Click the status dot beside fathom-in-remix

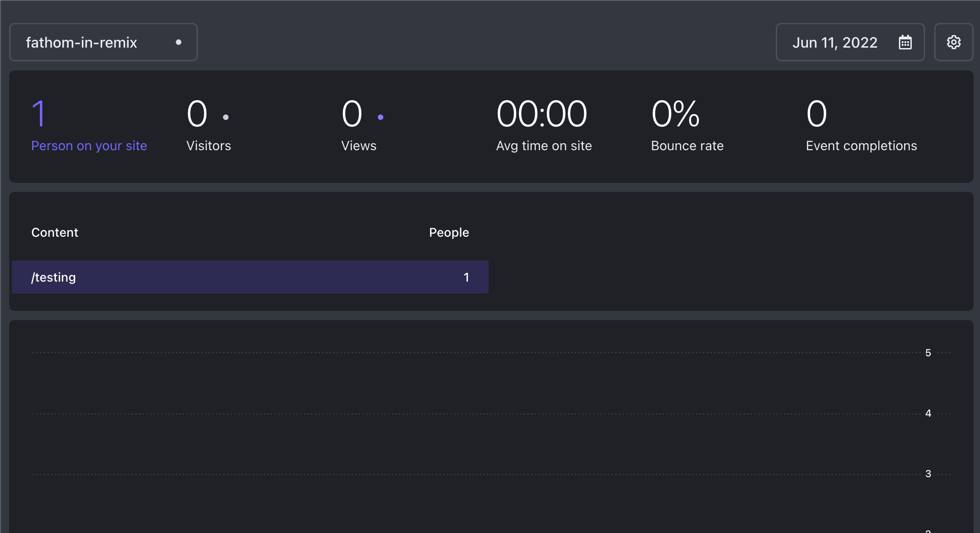click(179, 42)
